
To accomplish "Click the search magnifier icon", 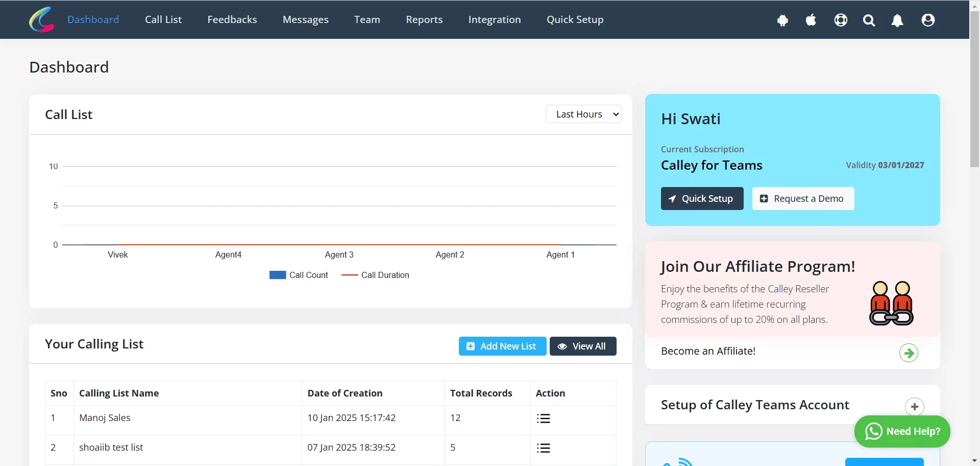I will coord(869,20).
